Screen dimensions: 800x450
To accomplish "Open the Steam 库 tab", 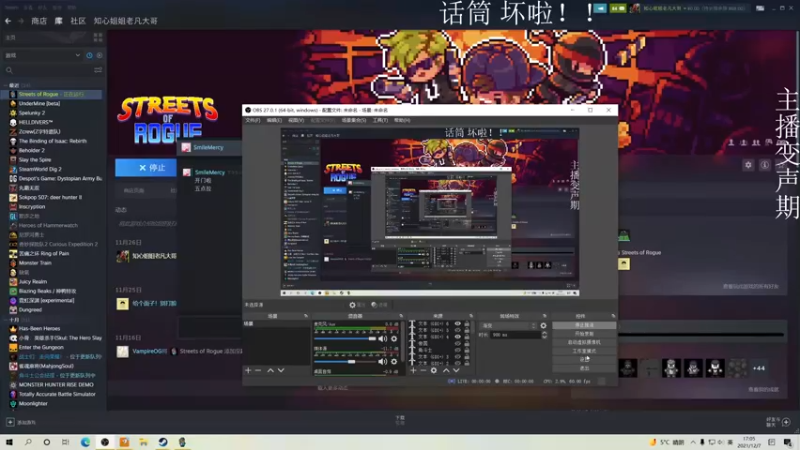I will 59,21.
